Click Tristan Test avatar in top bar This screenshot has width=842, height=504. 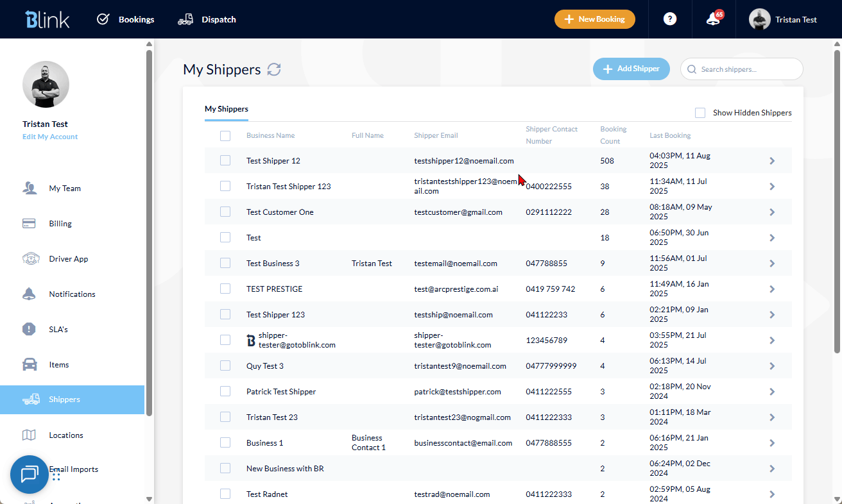coord(759,19)
